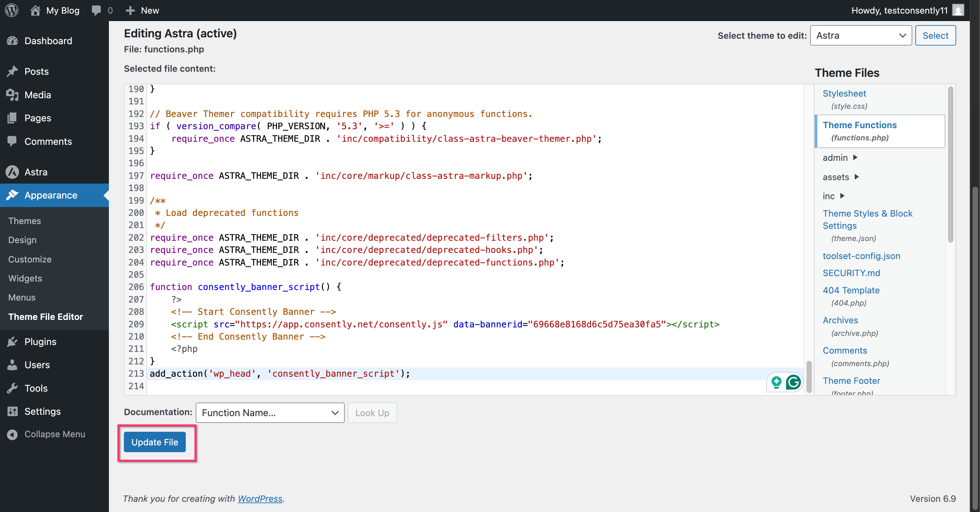Open the Dashboard menu item
980x512 pixels.
click(x=48, y=41)
